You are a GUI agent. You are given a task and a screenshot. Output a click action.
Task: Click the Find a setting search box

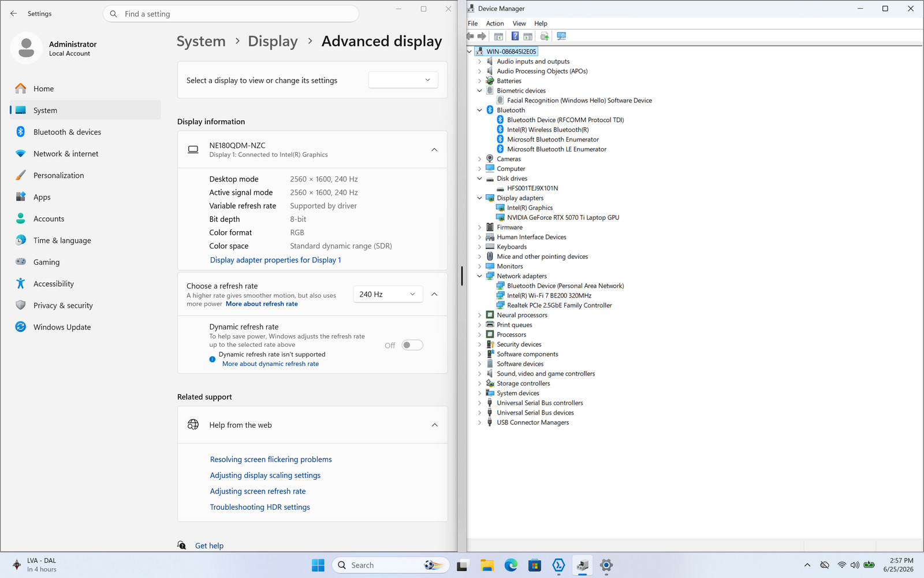[231, 14]
